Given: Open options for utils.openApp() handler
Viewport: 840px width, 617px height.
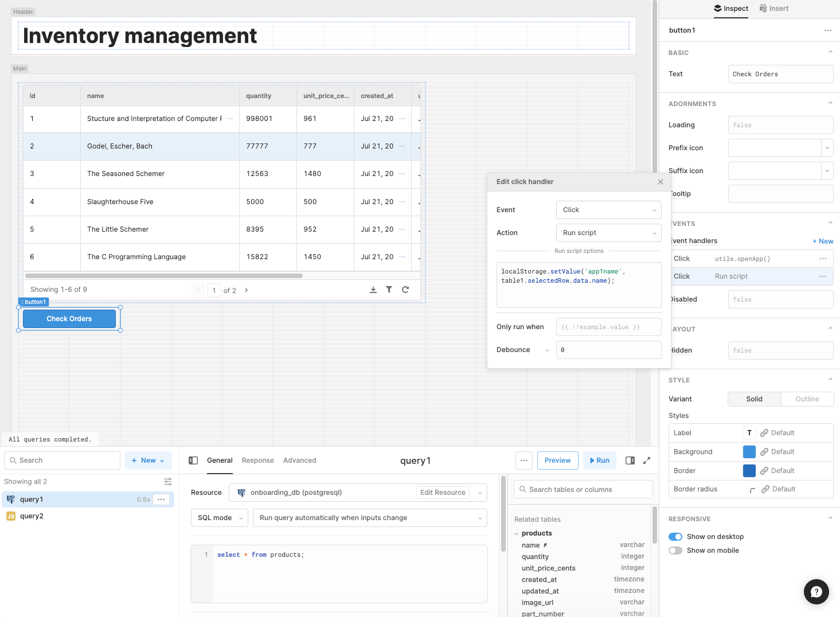Looking at the screenshot, I should (823, 259).
